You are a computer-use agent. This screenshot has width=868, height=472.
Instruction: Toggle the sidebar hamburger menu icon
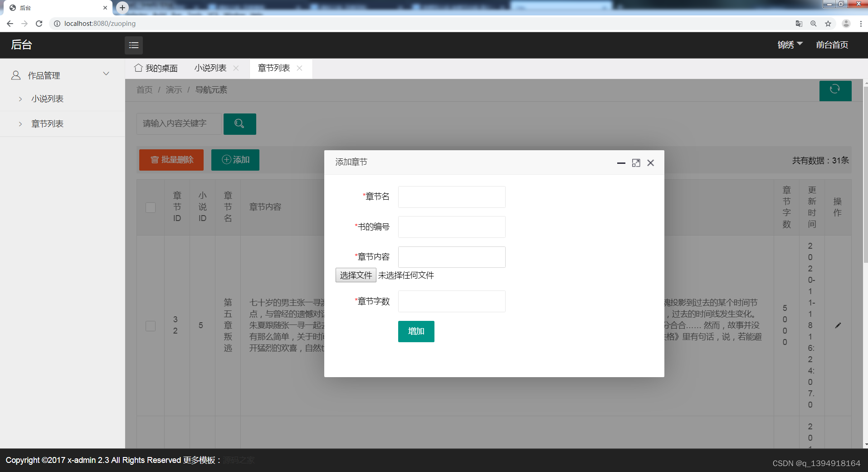coord(134,45)
